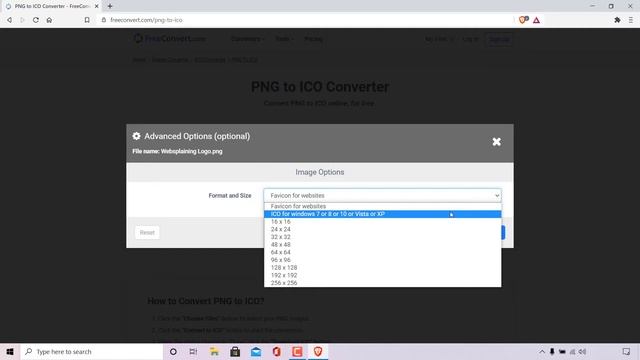This screenshot has height=360, width=640.
Task: Click the network tray icon
Action: (x=572, y=351)
